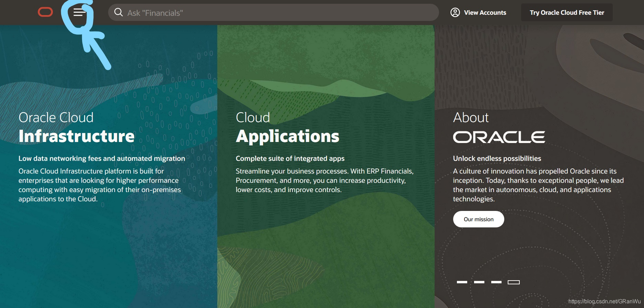The width and height of the screenshot is (644, 308).
Task: Click "Complete suite of integrated apps" text
Action: 290,158
